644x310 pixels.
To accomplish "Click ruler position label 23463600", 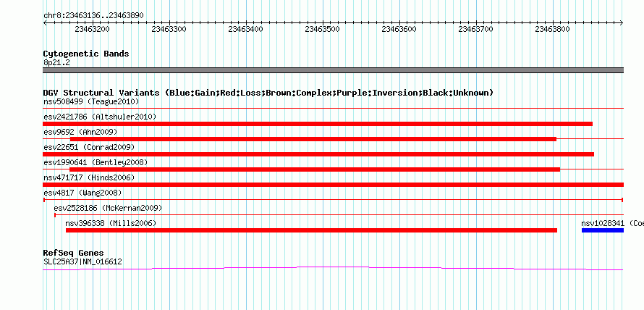I will pyautogui.click(x=399, y=29).
